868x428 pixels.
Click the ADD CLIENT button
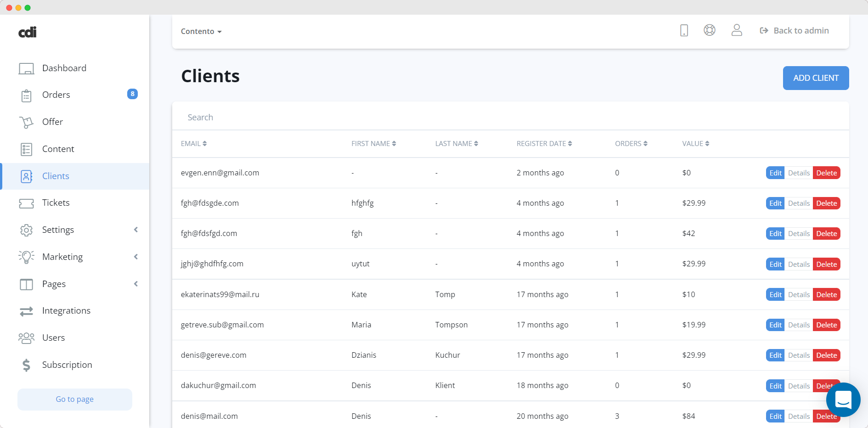pos(816,78)
